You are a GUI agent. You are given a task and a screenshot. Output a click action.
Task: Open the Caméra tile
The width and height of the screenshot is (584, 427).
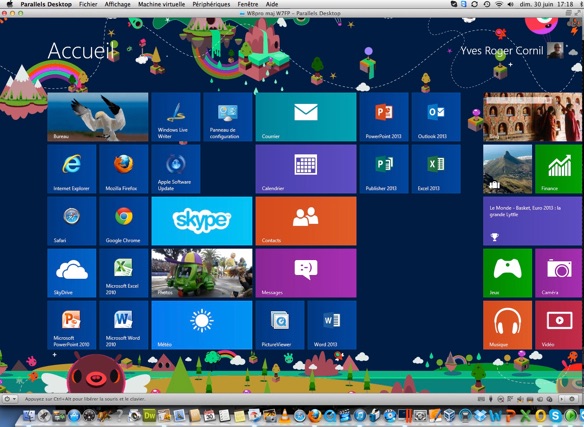tap(558, 273)
